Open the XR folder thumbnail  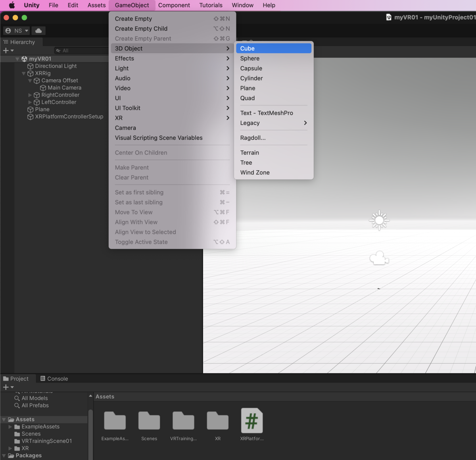pos(218,421)
